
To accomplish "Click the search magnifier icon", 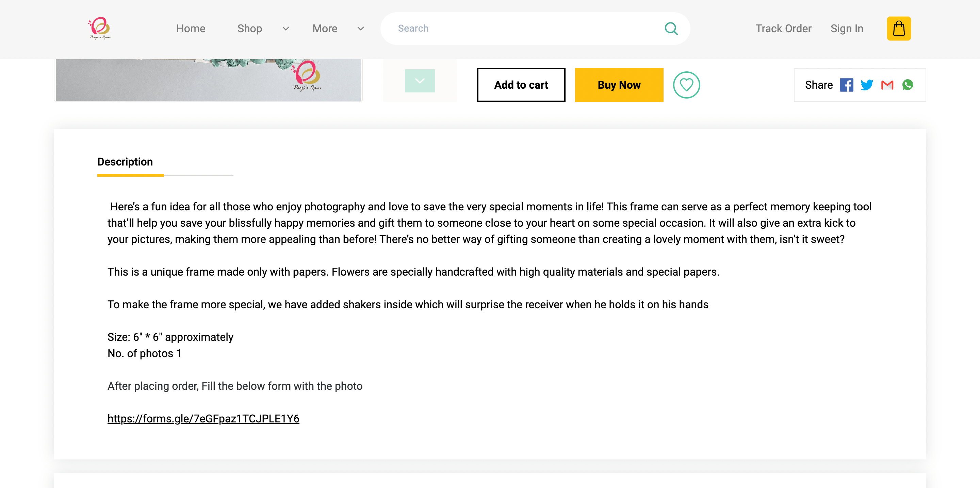I will coord(671,29).
